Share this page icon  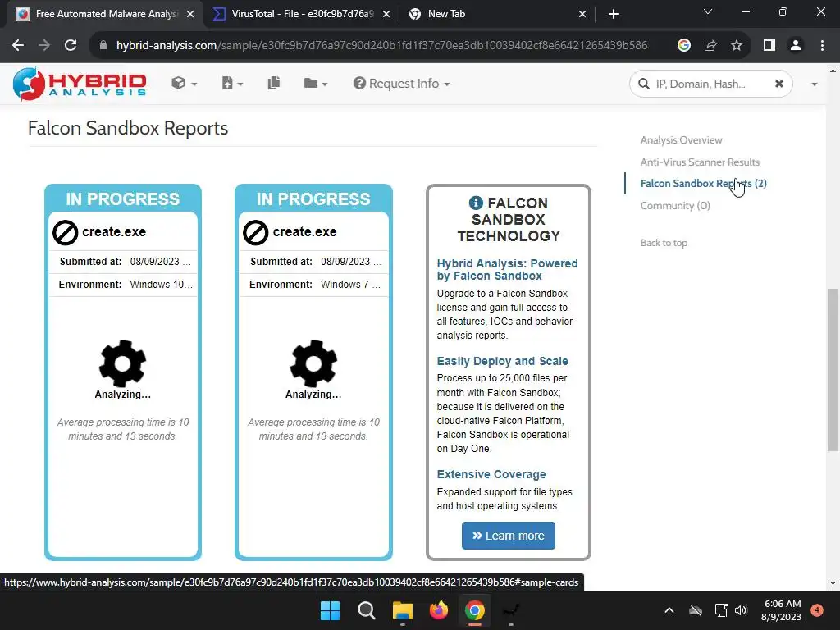click(710, 46)
